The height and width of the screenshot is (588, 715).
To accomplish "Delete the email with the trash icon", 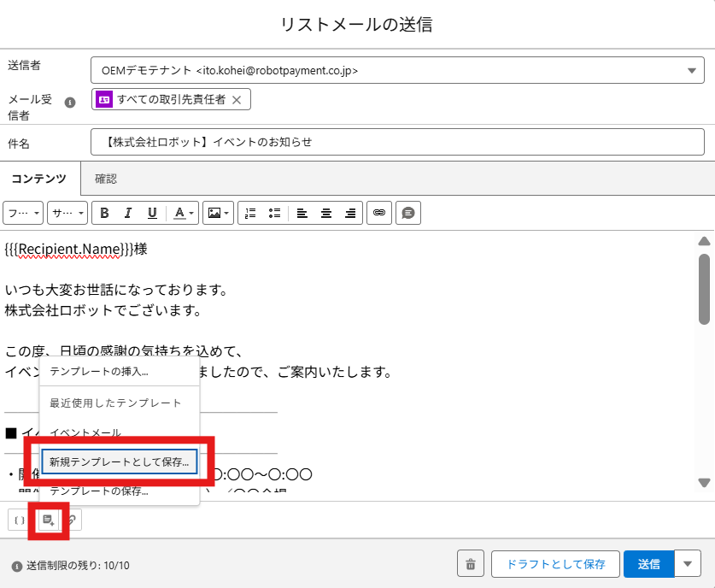I will 470,564.
